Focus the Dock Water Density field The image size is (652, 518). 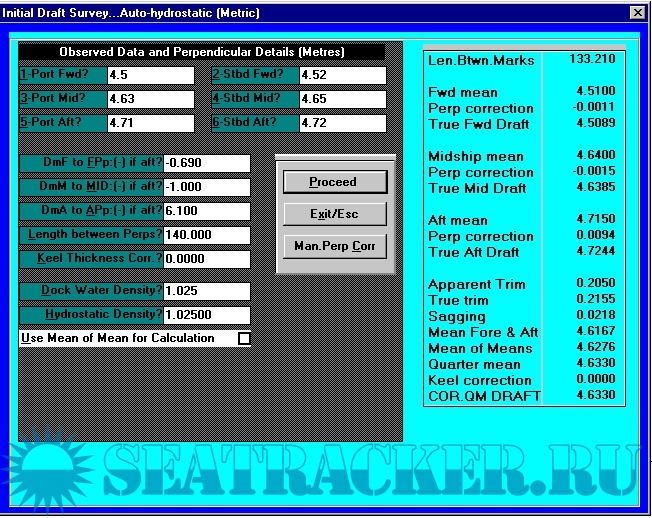point(206,291)
